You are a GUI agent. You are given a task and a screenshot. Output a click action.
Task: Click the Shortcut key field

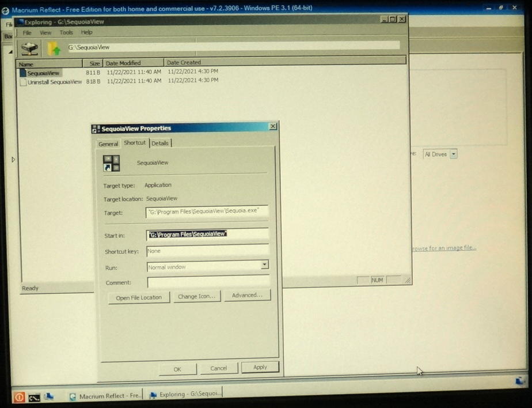pos(208,251)
